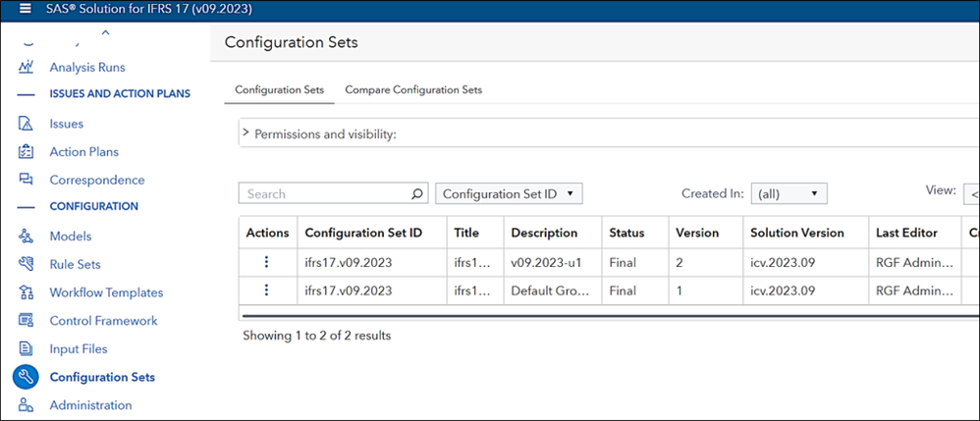The image size is (980, 421).
Task: Click the Models sidebar icon
Action: pos(27,237)
